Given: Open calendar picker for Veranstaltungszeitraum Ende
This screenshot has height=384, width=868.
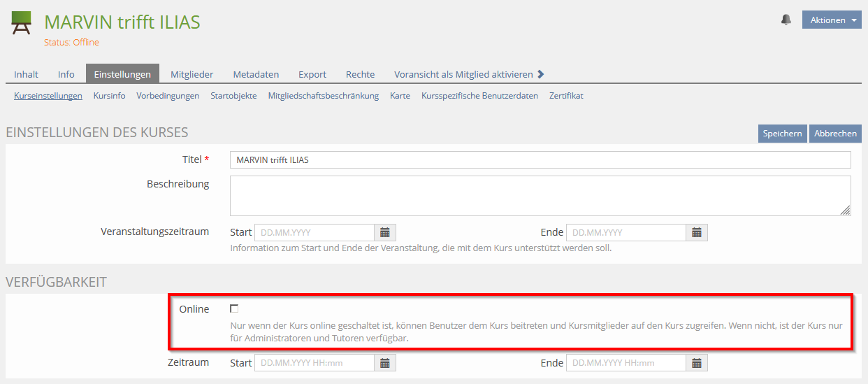Looking at the screenshot, I should pyautogui.click(x=697, y=233).
